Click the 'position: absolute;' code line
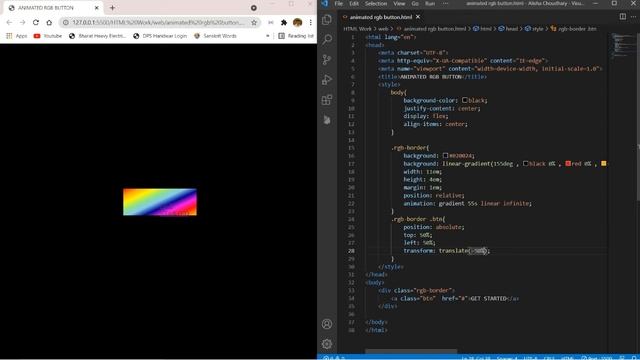Viewport: 640px width, 360px height. click(433, 227)
